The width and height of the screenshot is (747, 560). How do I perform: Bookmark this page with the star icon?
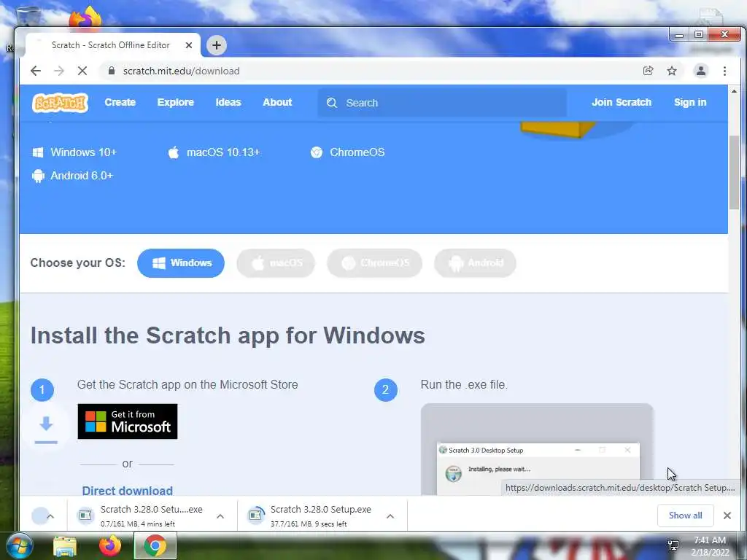pyautogui.click(x=672, y=71)
